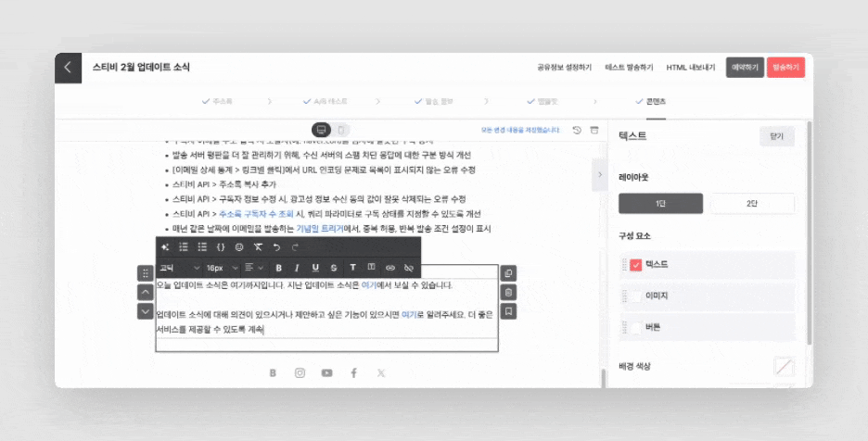This screenshot has height=441, width=868.
Task: Open the template archive icon beside history
Action: 594,130
